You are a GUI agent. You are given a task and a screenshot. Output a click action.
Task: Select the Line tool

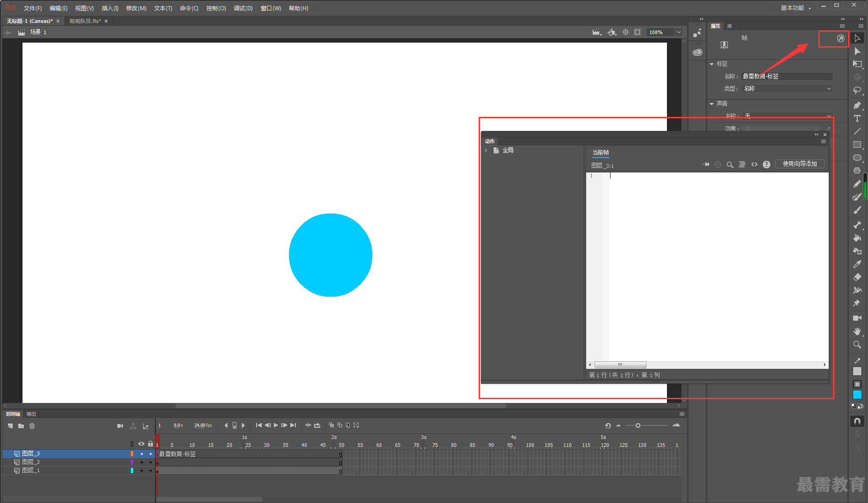point(857,131)
